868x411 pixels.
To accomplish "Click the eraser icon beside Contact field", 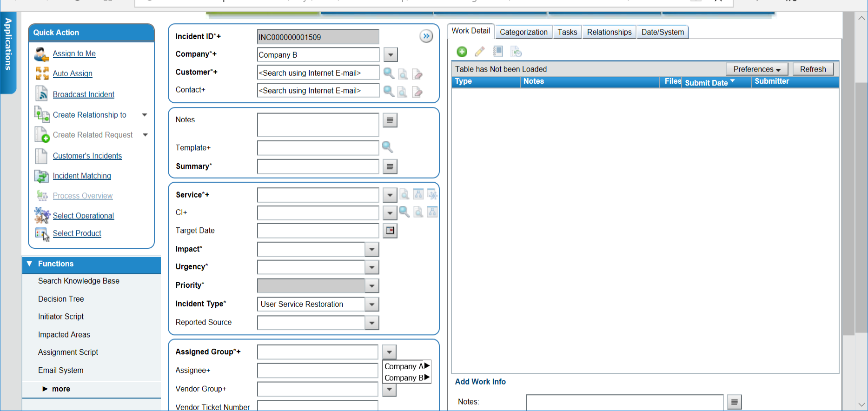I will tap(417, 92).
